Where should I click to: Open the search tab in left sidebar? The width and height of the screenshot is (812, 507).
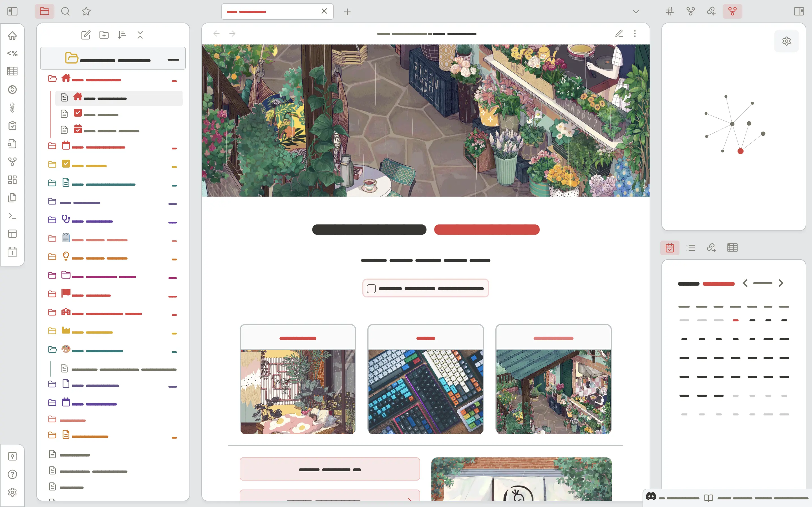point(65,11)
